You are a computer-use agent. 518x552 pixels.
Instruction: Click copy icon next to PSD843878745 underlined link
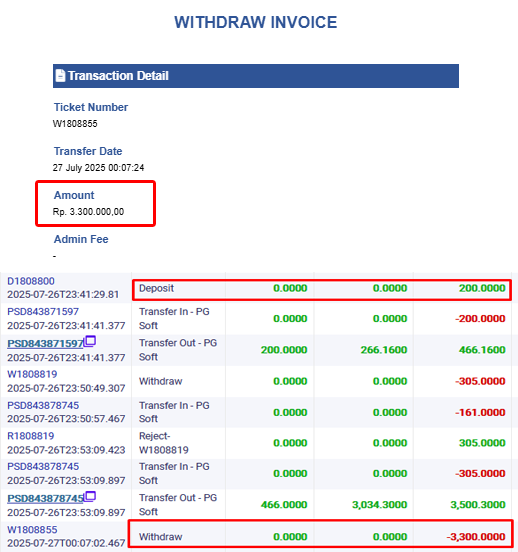[90, 496]
